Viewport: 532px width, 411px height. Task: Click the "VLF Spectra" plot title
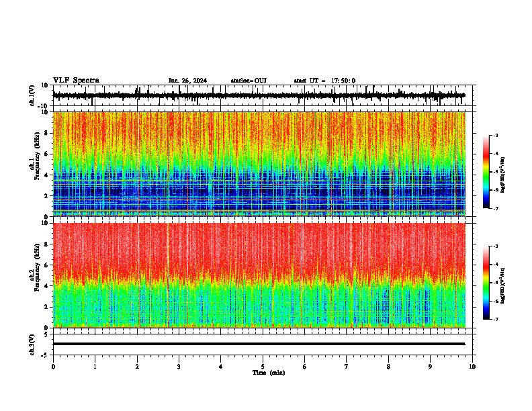pyautogui.click(x=76, y=81)
